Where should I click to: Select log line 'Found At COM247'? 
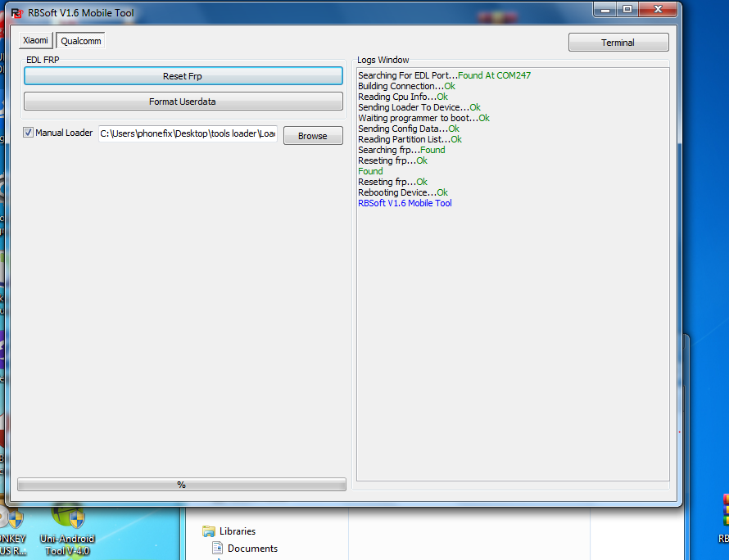[494, 75]
